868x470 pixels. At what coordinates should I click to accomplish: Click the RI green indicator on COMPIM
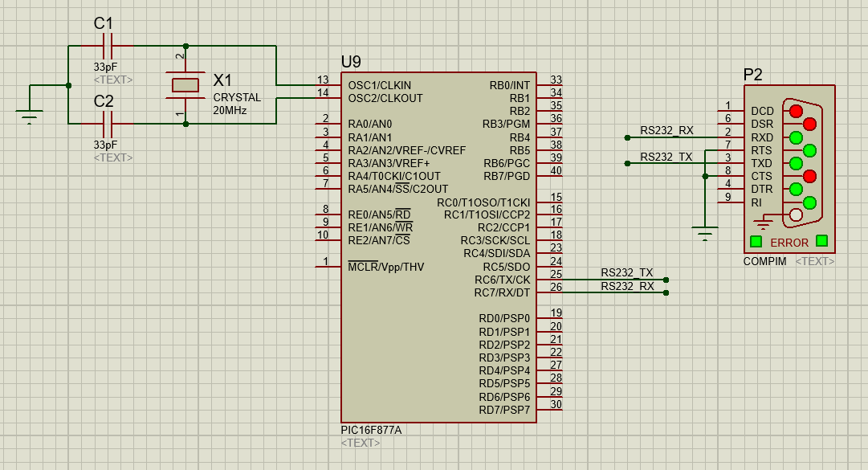[809, 202]
